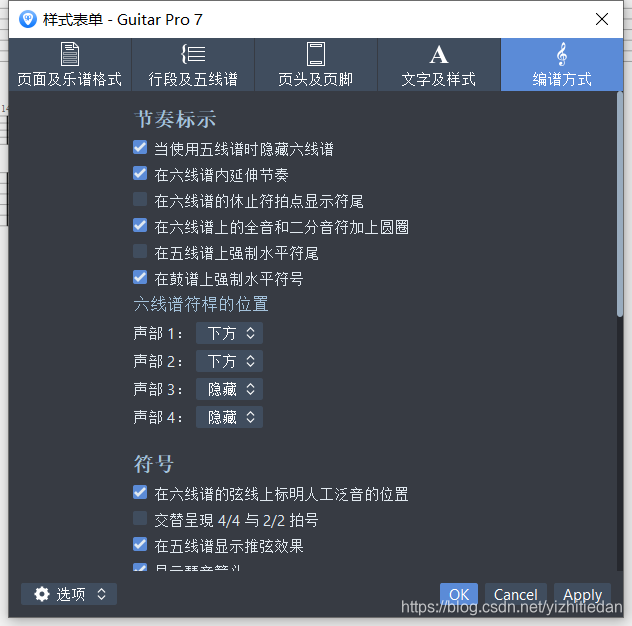Open the 声部 1 stem position dropdown
The width and height of the screenshot is (632, 626).
click(229, 333)
